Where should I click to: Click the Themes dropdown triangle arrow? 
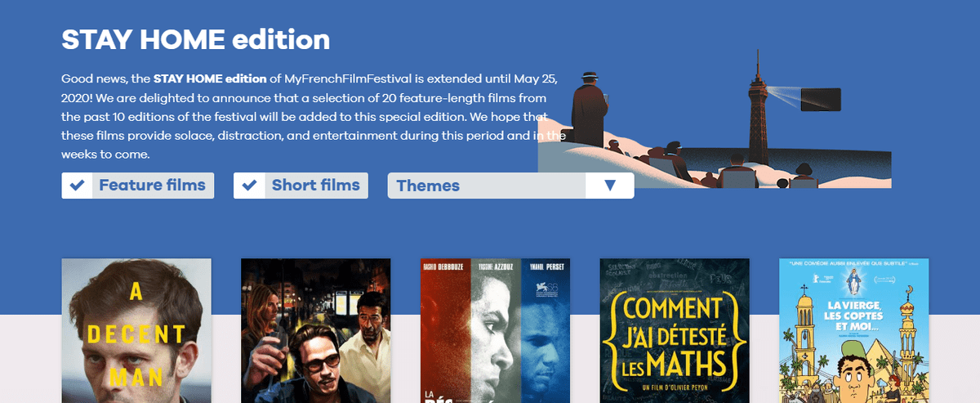(x=609, y=186)
